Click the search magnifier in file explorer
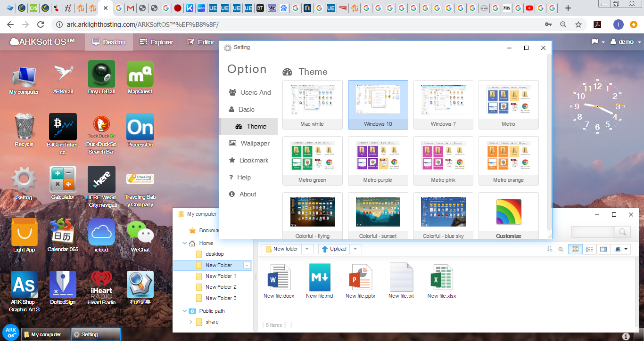The width and height of the screenshot is (644, 341). click(623, 232)
